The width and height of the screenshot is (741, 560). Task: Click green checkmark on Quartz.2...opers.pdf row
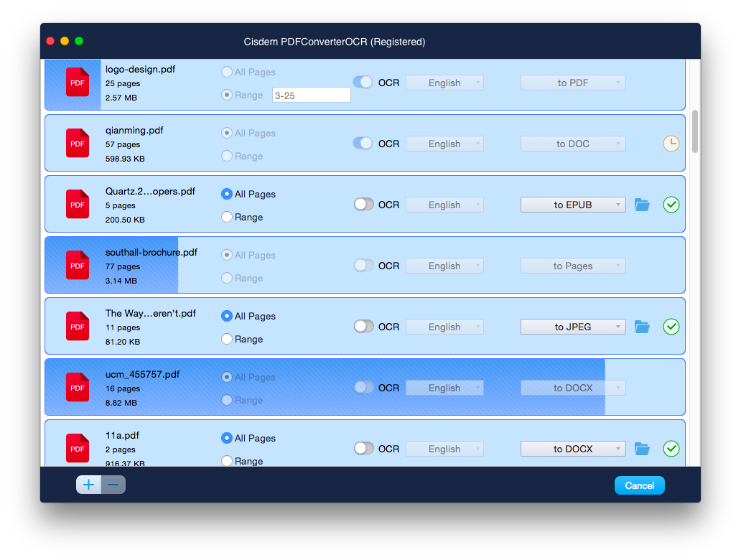pyautogui.click(x=671, y=205)
